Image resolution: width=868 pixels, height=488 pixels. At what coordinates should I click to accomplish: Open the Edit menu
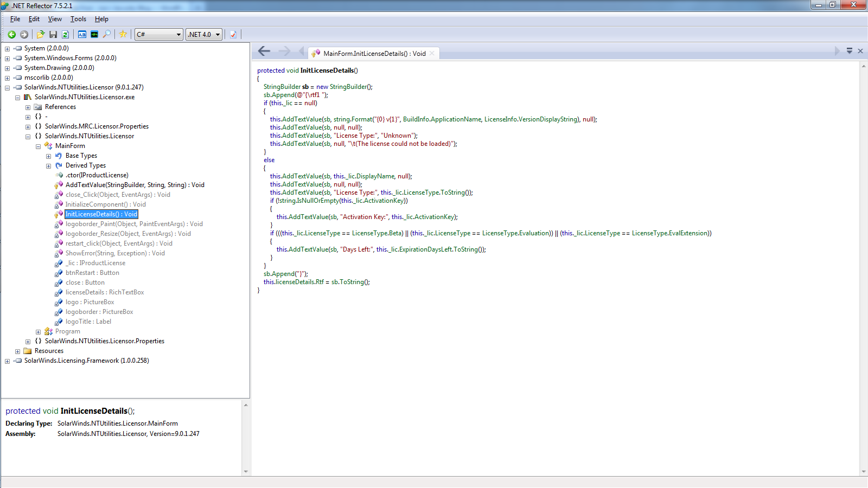click(x=34, y=19)
